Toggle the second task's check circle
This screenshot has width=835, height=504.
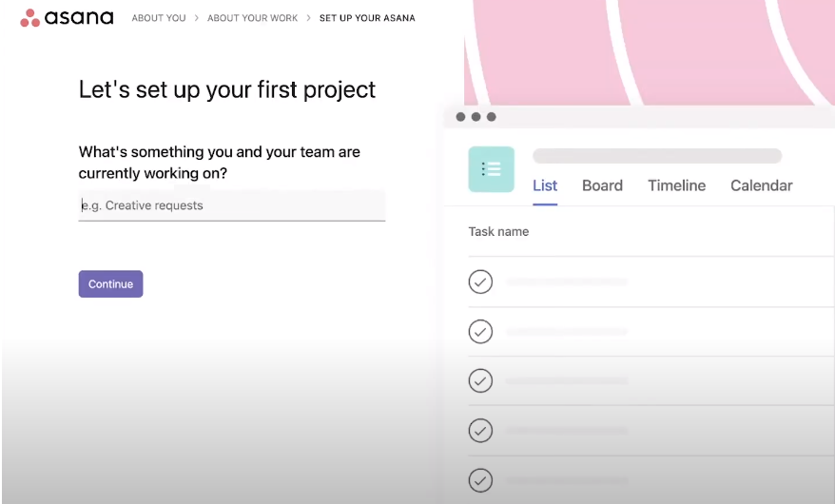(x=481, y=331)
